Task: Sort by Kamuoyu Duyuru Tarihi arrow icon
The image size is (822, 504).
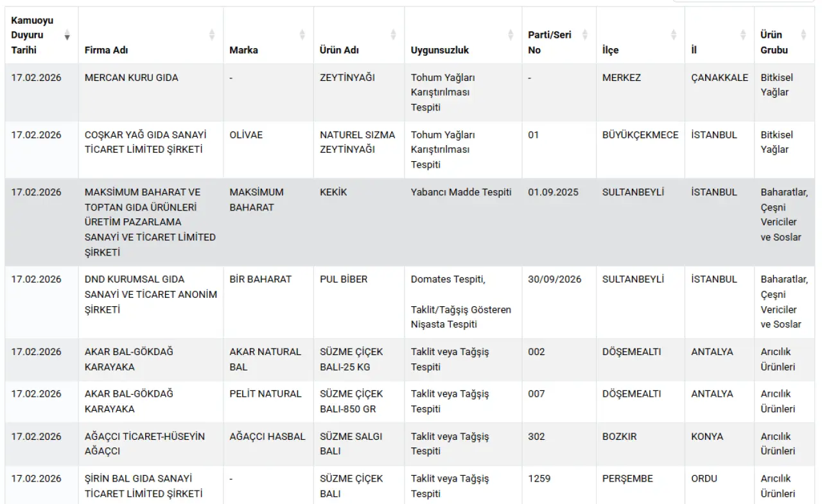Action: tap(67, 35)
